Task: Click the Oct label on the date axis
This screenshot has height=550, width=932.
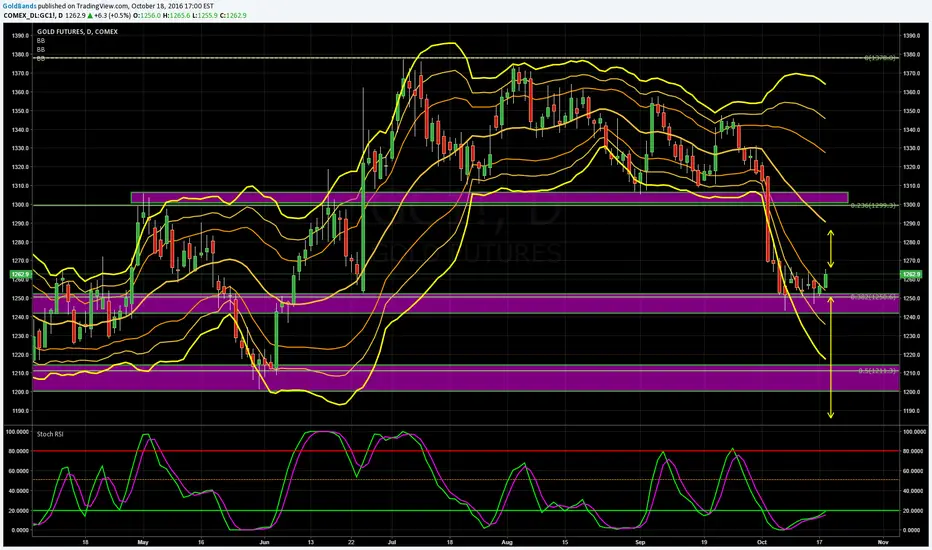Action: [762, 542]
